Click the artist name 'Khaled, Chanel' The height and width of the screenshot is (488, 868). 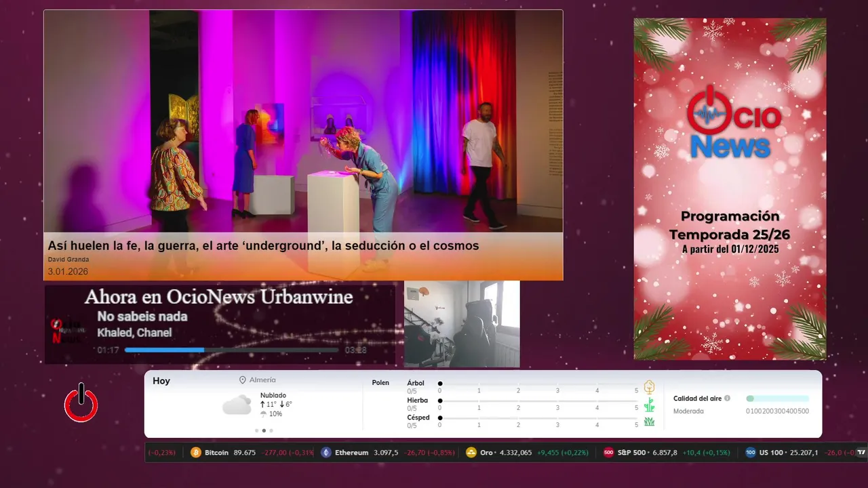[x=134, y=333]
